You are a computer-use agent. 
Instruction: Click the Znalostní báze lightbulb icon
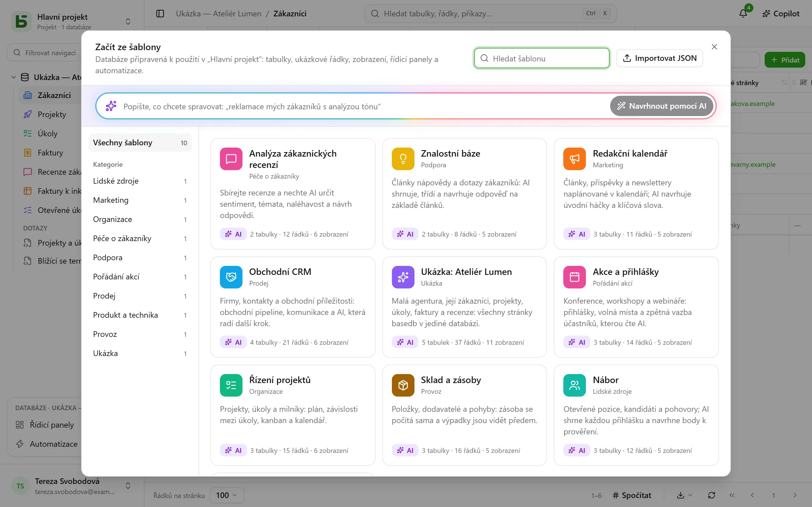point(403,159)
